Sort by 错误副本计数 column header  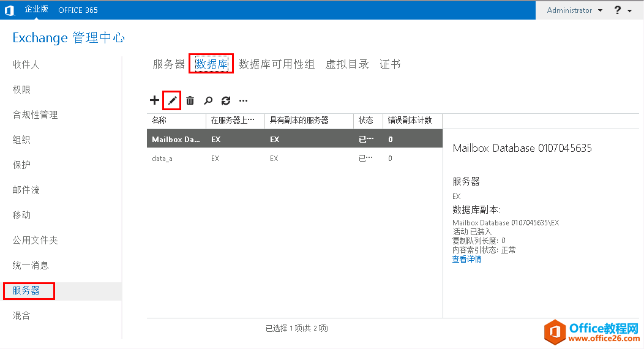tap(413, 120)
